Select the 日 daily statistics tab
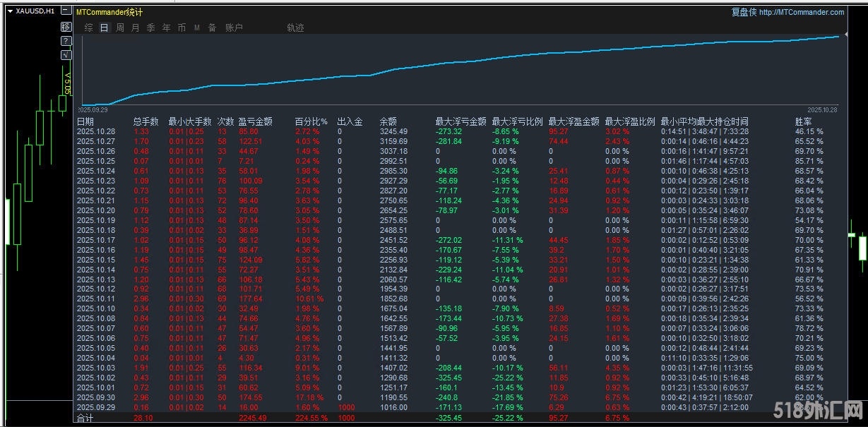 pos(105,28)
